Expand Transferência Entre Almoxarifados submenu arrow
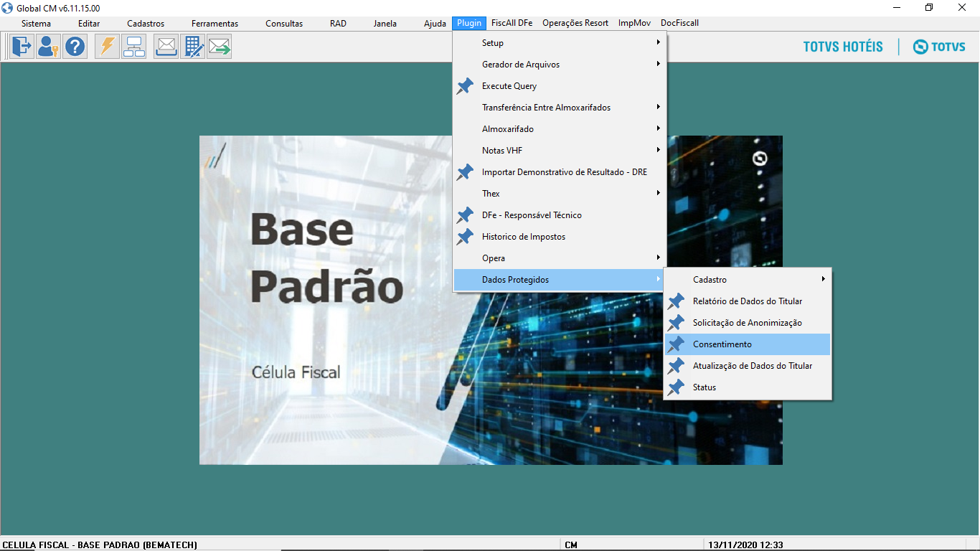980x551 pixels. [658, 107]
